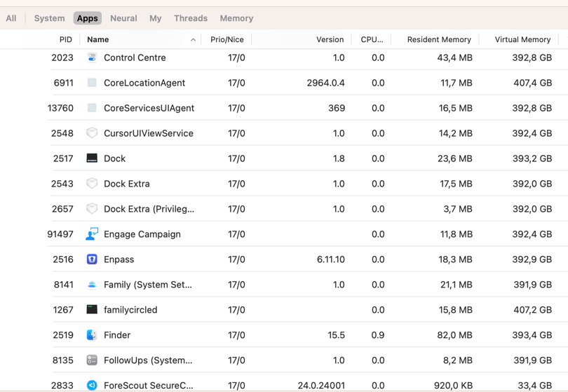Select the CoreLocationAgent process name
This screenshot has width=568, height=392.
pos(144,83)
